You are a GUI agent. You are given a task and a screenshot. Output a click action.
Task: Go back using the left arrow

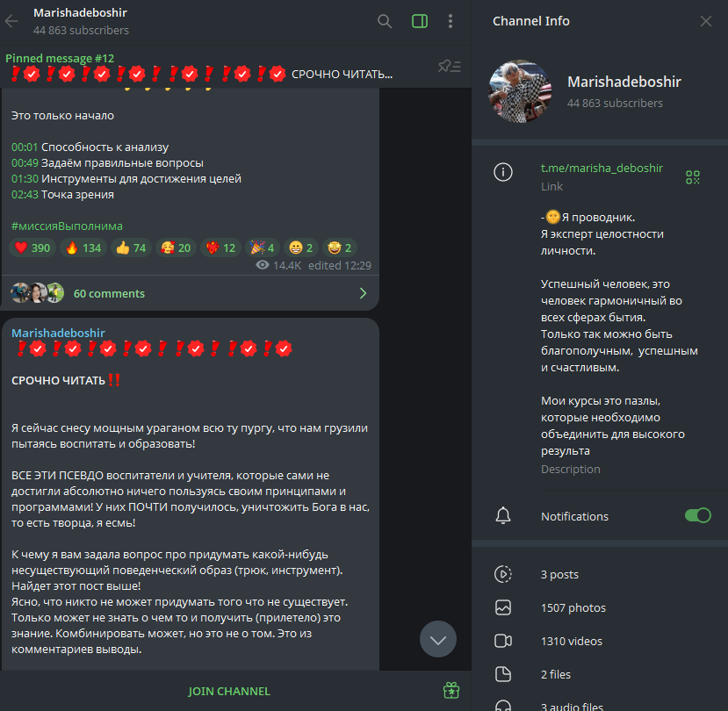click(11, 21)
